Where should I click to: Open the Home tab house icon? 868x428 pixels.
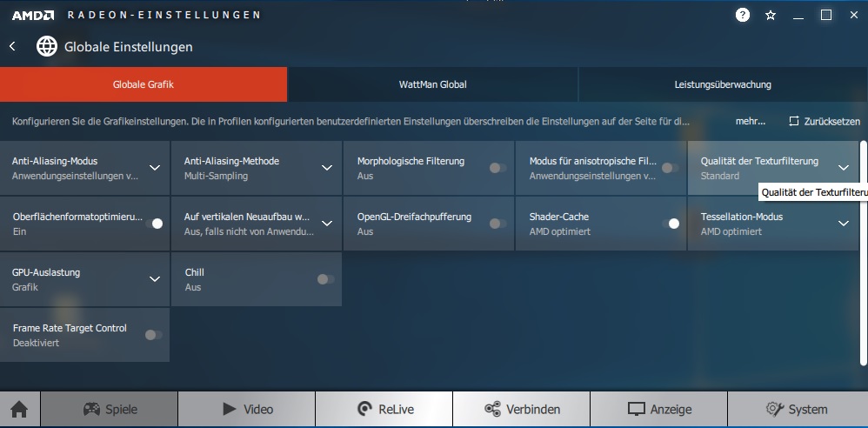click(x=19, y=410)
